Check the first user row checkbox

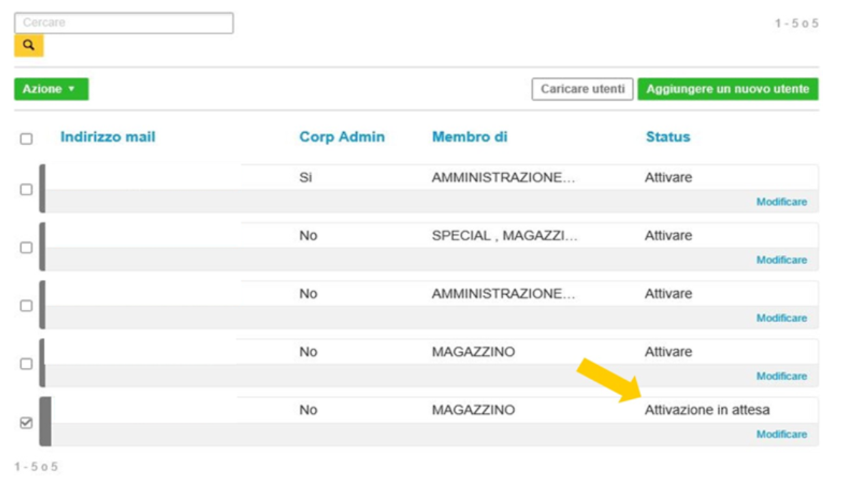coord(26,189)
